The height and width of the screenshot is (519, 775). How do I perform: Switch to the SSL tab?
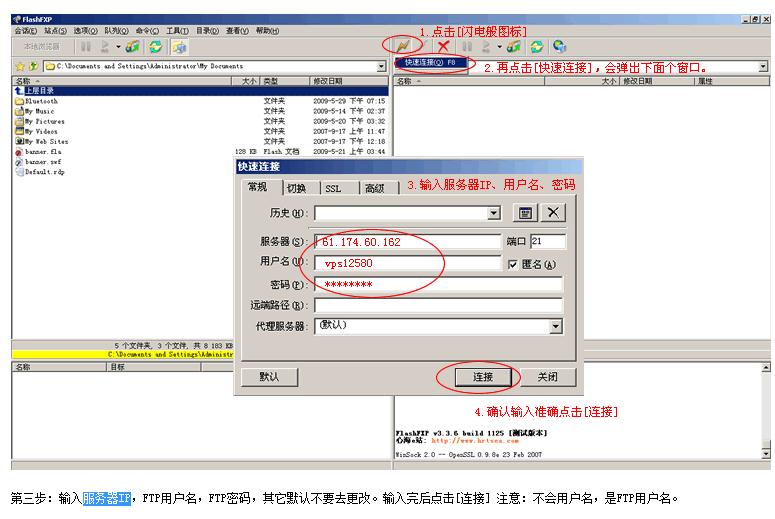coord(333,188)
